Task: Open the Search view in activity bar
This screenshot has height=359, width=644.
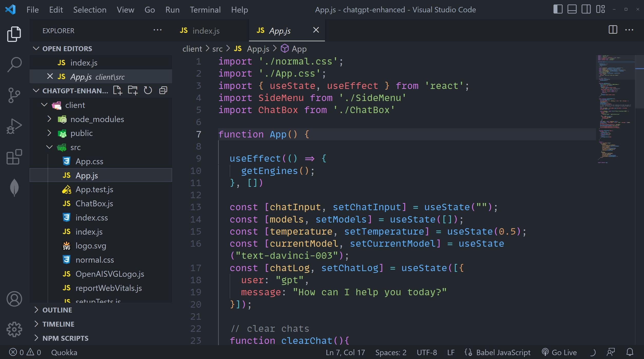Action: 14,64
